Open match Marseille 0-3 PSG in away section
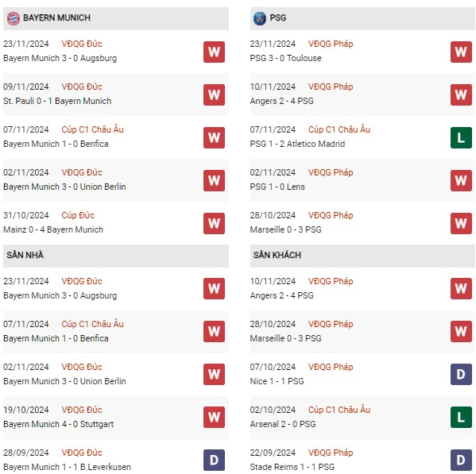 (285, 338)
